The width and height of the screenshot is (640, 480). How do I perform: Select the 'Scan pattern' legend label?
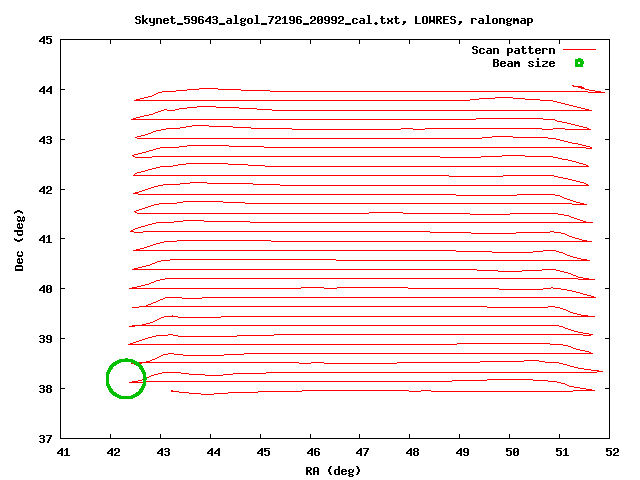point(513,50)
